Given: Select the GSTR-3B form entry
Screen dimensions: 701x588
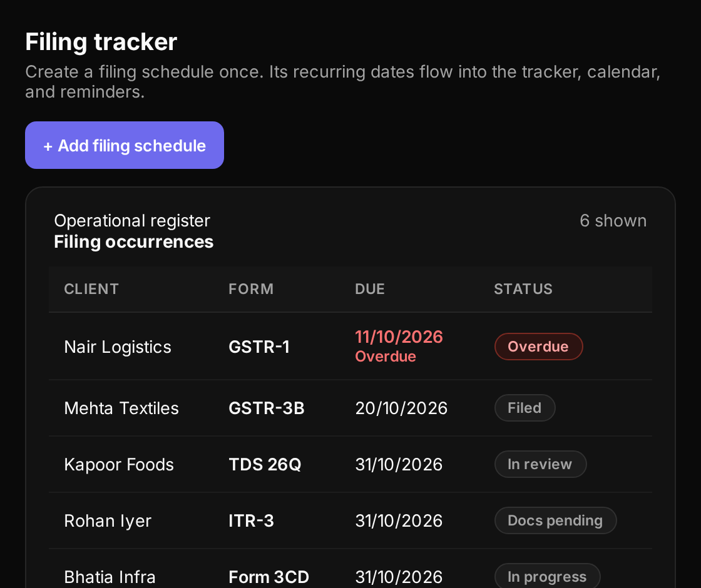Looking at the screenshot, I should click(x=267, y=408).
